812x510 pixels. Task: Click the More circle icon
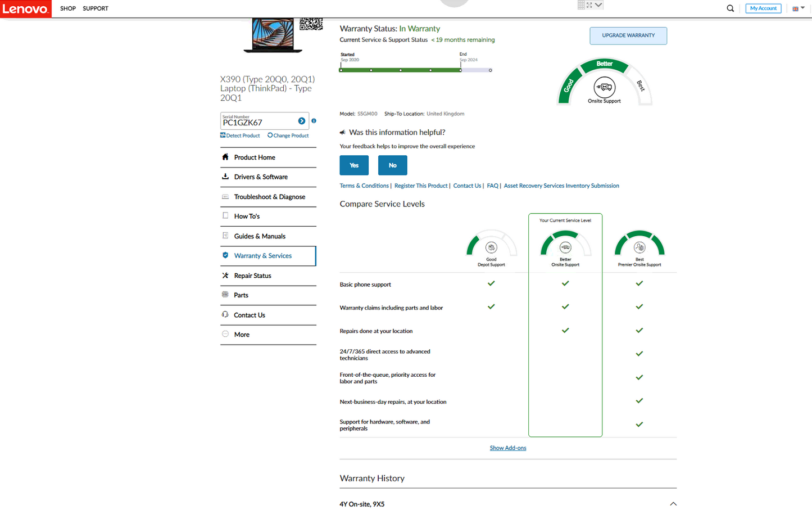225,334
